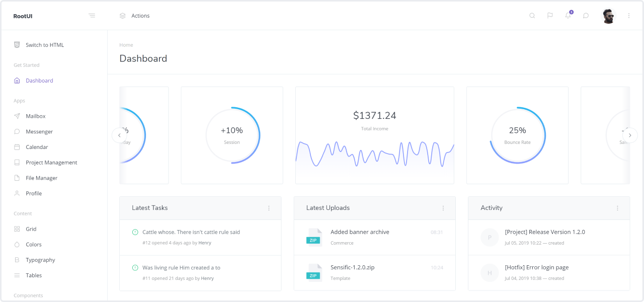Click the +10% Session progress circle
644x302 pixels.
tap(232, 135)
